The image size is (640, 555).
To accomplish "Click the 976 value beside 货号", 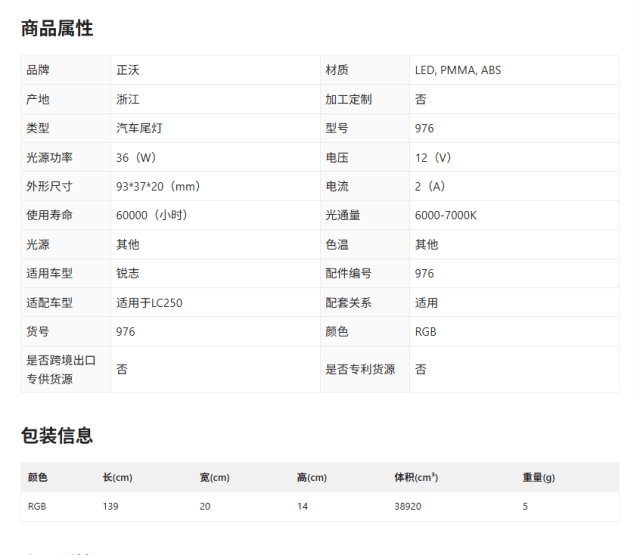I will 126,331.
